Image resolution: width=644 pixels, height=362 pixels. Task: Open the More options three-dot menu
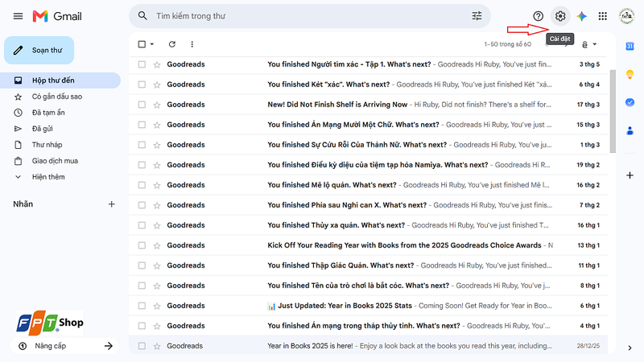tap(192, 44)
